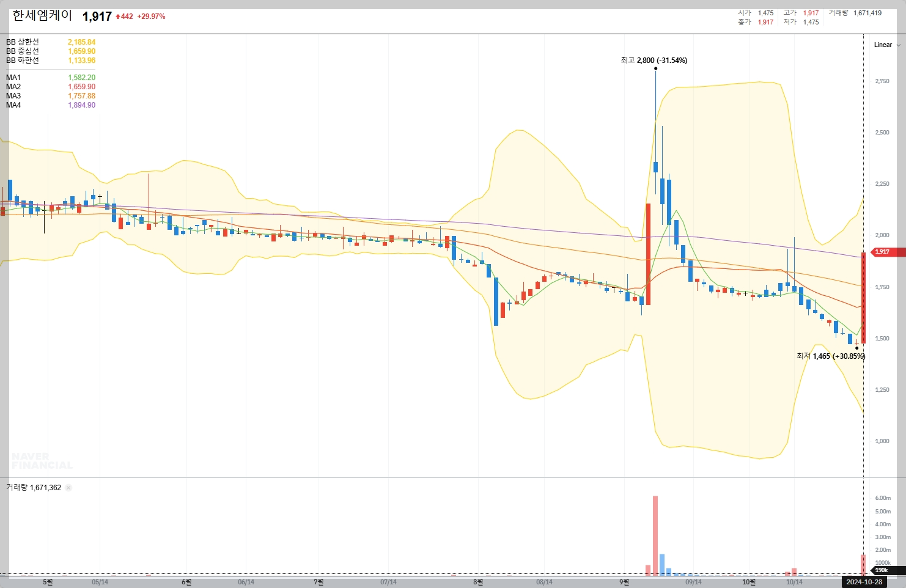Select the MA3 1,757.88 legend row
Screen dimensions: 906x588
tap(51, 96)
